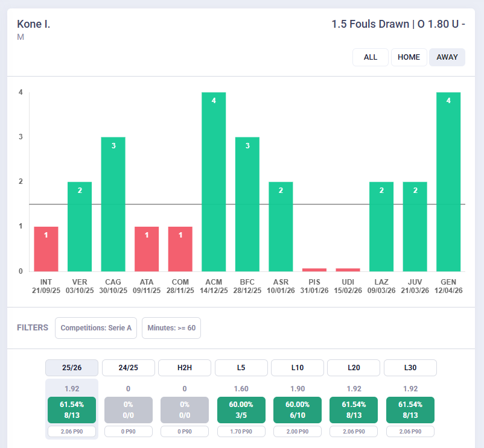Click the 0 P90 value under 24/25

(129, 432)
